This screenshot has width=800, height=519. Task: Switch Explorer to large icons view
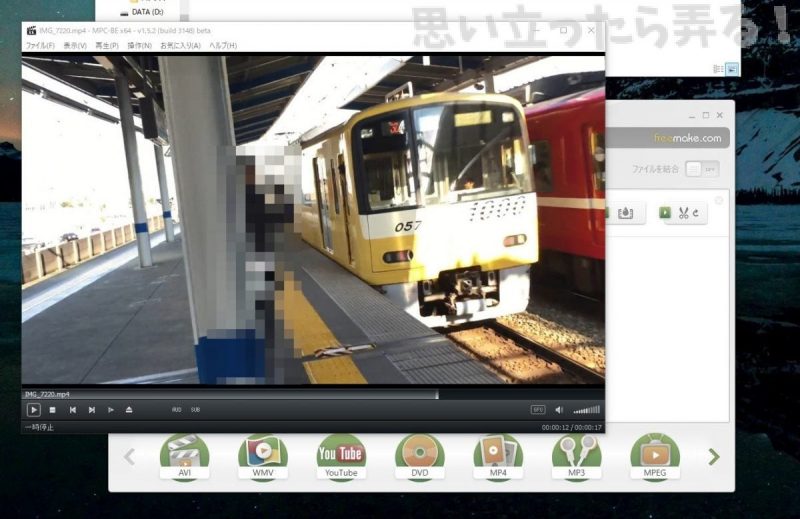pyautogui.click(x=732, y=69)
